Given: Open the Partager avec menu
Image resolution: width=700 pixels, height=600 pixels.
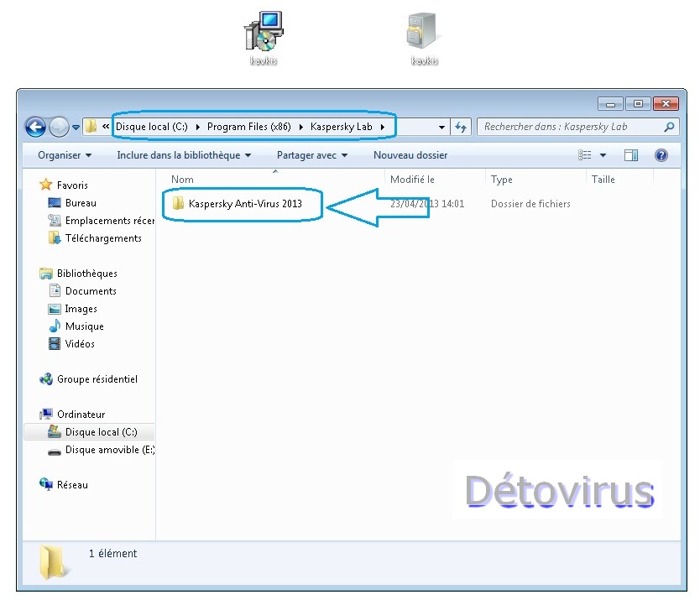Looking at the screenshot, I should 312,155.
